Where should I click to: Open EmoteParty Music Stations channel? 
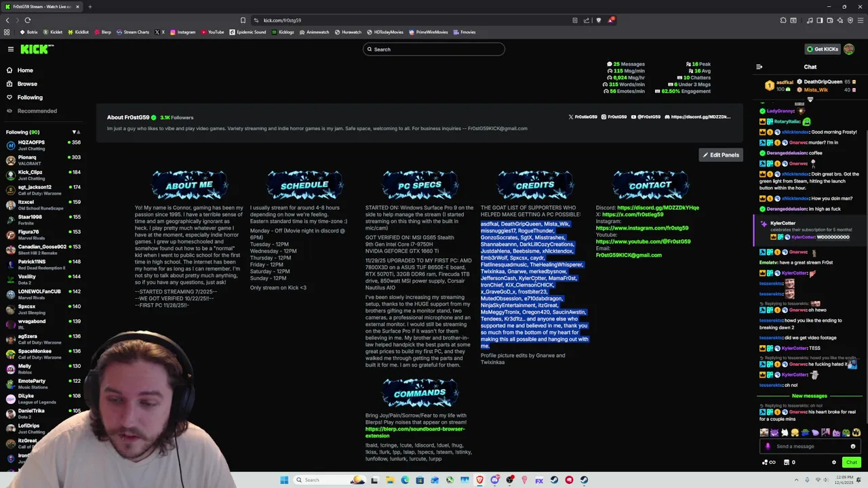42,384
